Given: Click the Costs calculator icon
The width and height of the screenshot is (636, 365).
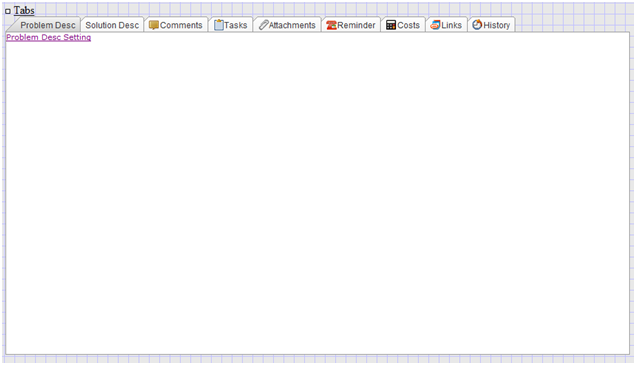Looking at the screenshot, I should click(391, 25).
